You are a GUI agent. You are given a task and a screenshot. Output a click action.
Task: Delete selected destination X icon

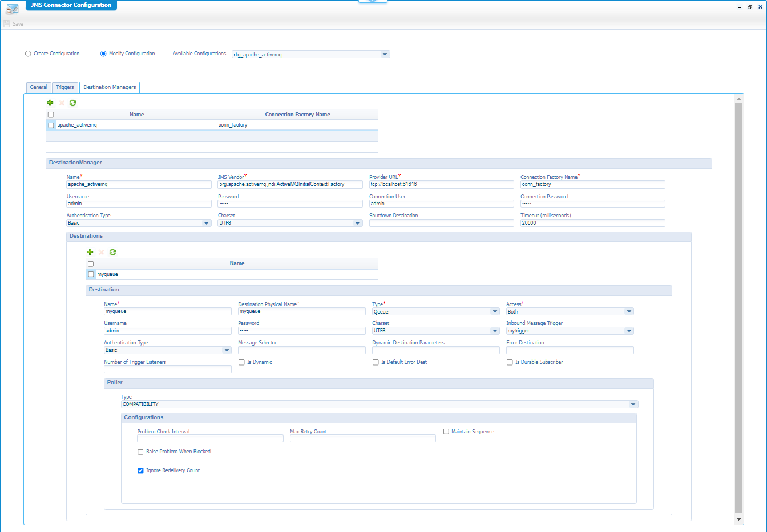(102, 252)
